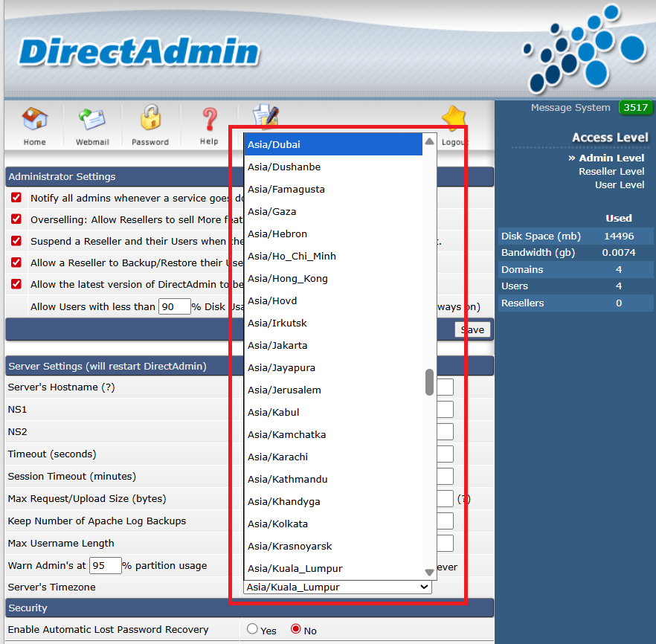Pick Asia/Kuala_Lumpur in the open list

pos(333,568)
